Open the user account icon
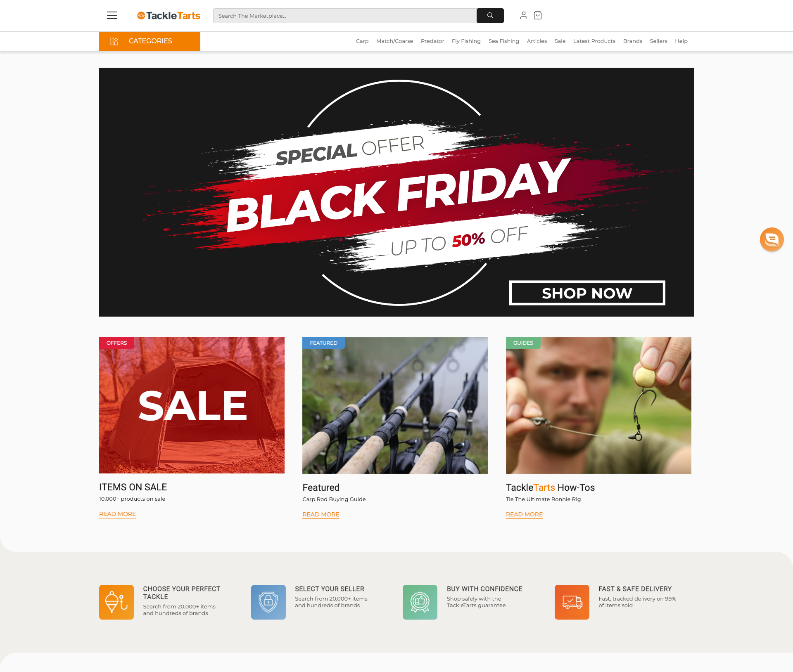Image resolution: width=793 pixels, height=672 pixels. 523,15
